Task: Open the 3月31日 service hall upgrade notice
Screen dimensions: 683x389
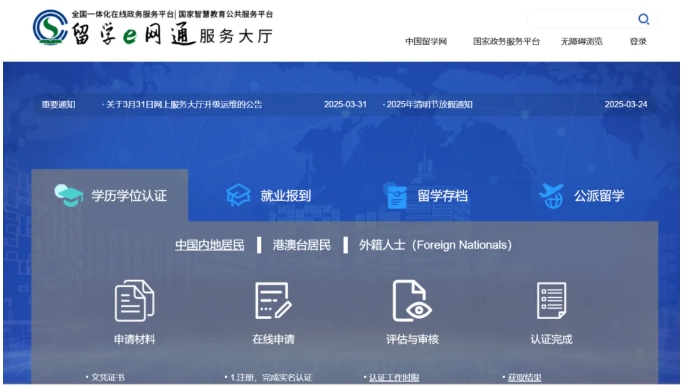Action: [182, 105]
